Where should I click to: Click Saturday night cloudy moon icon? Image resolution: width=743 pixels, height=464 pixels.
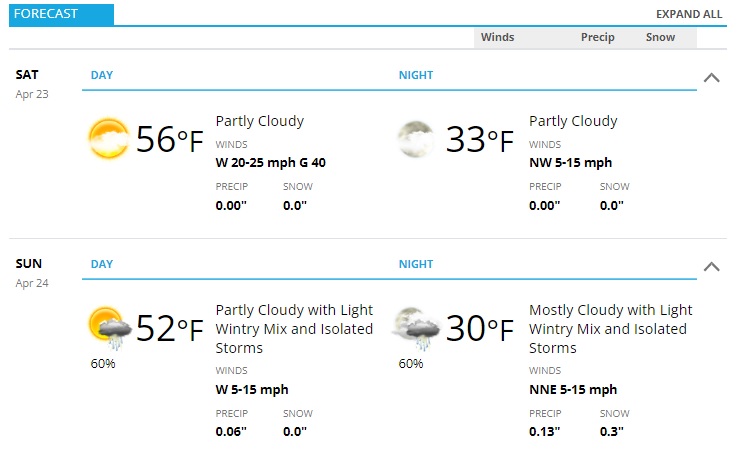pyautogui.click(x=416, y=138)
